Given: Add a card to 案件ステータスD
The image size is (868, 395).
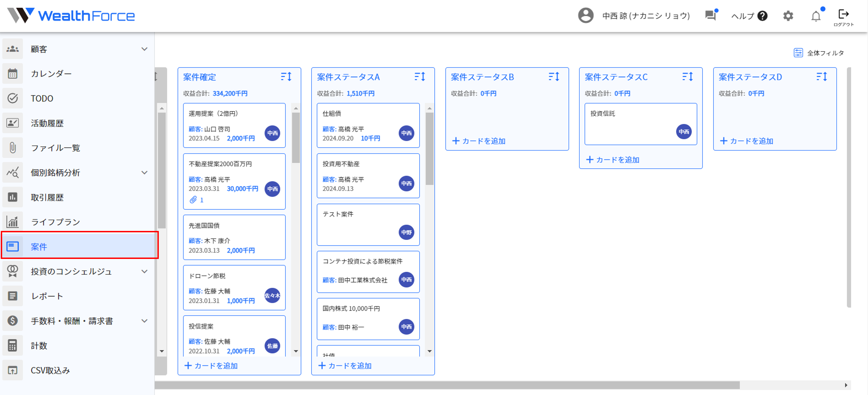Looking at the screenshot, I should (x=746, y=141).
